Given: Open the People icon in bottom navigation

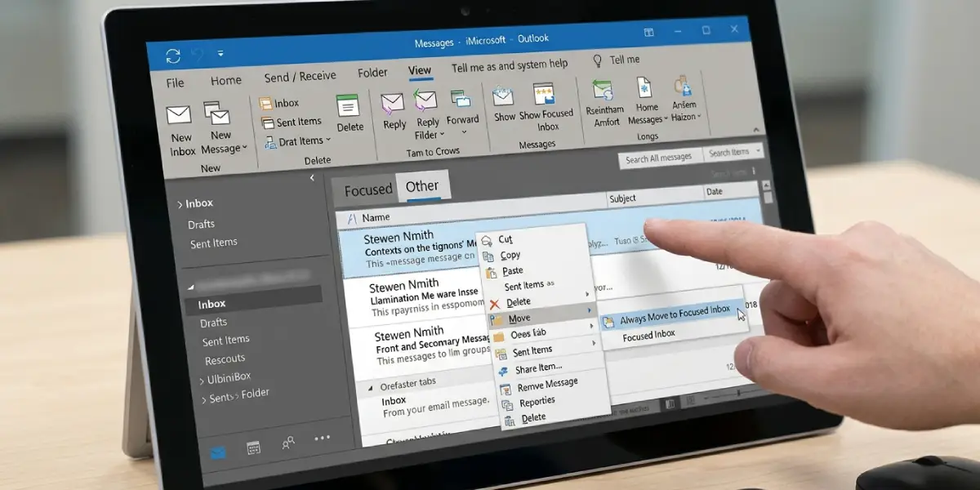Looking at the screenshot, I should pyautogui.click(x=288, y=443).
